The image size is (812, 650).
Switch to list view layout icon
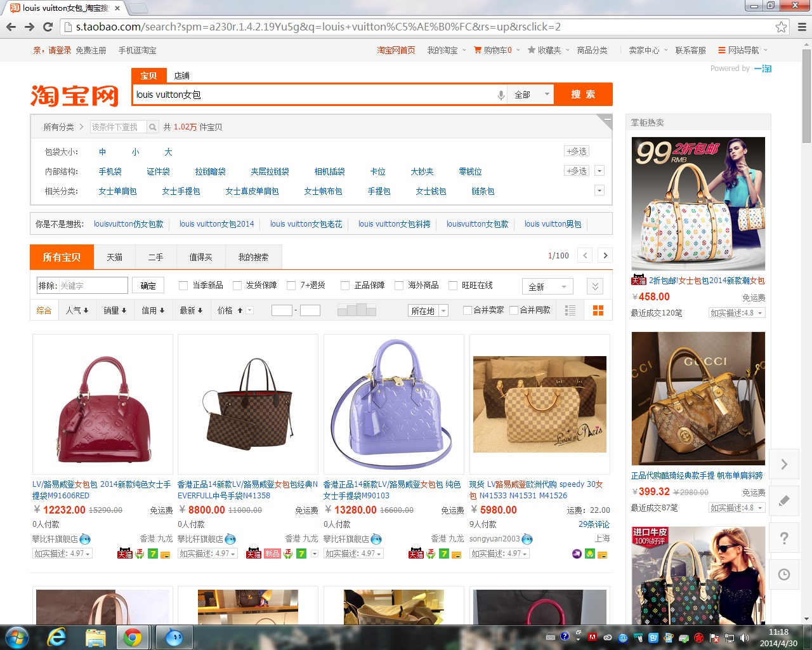pos(570,310)
